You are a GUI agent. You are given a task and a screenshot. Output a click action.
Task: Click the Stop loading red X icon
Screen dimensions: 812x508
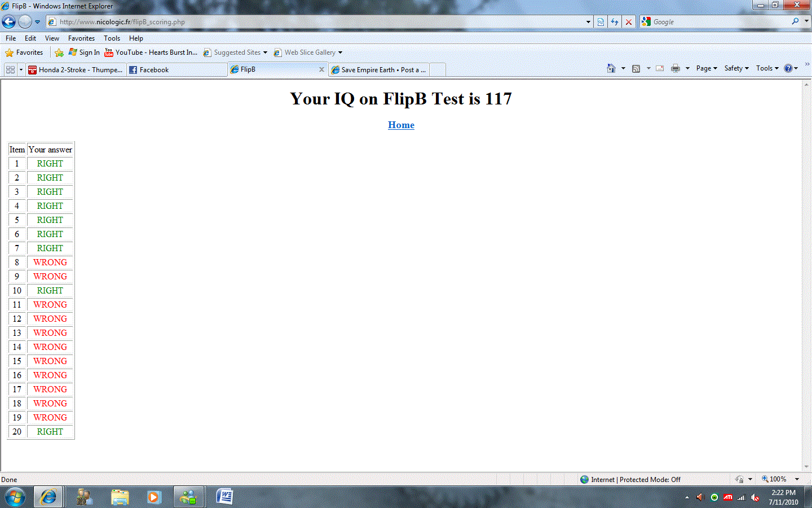pyautogui.click(x=629, y=22)
